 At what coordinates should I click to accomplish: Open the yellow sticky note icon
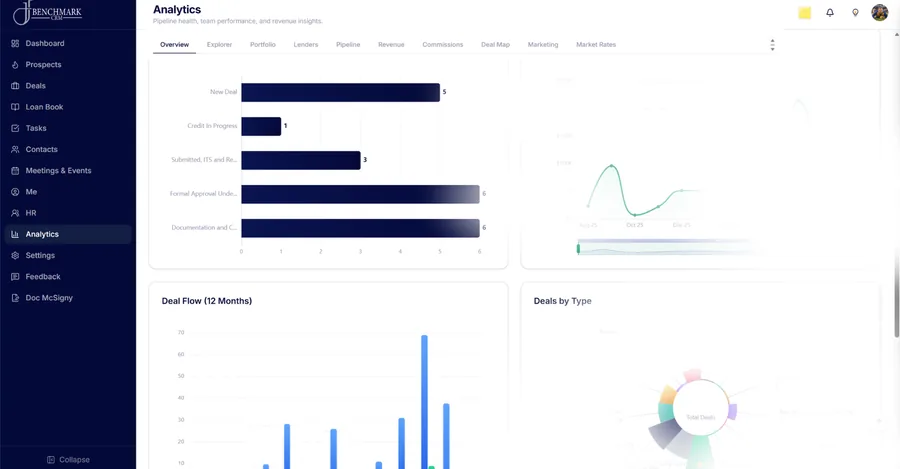tap(805, 13)
